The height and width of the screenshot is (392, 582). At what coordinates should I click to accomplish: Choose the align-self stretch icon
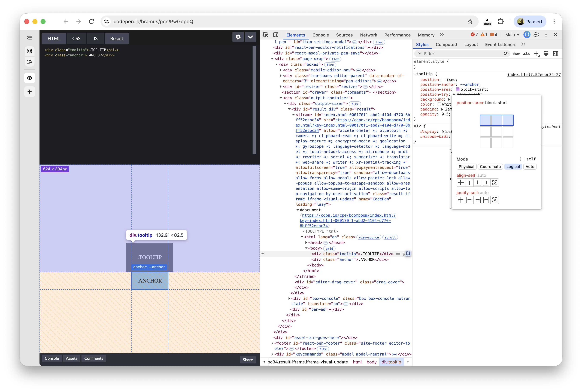click(x=486, y=183)
